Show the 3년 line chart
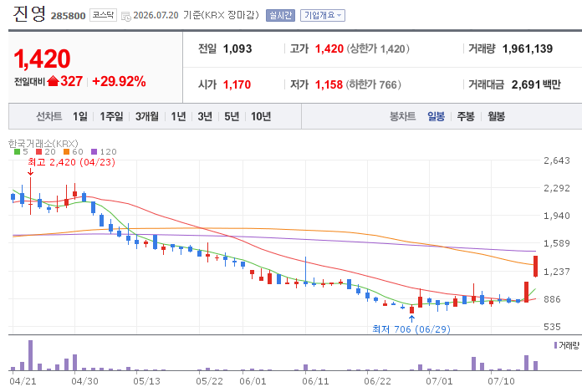The height and width of the screenshot is (392, 582). point(205,116)
